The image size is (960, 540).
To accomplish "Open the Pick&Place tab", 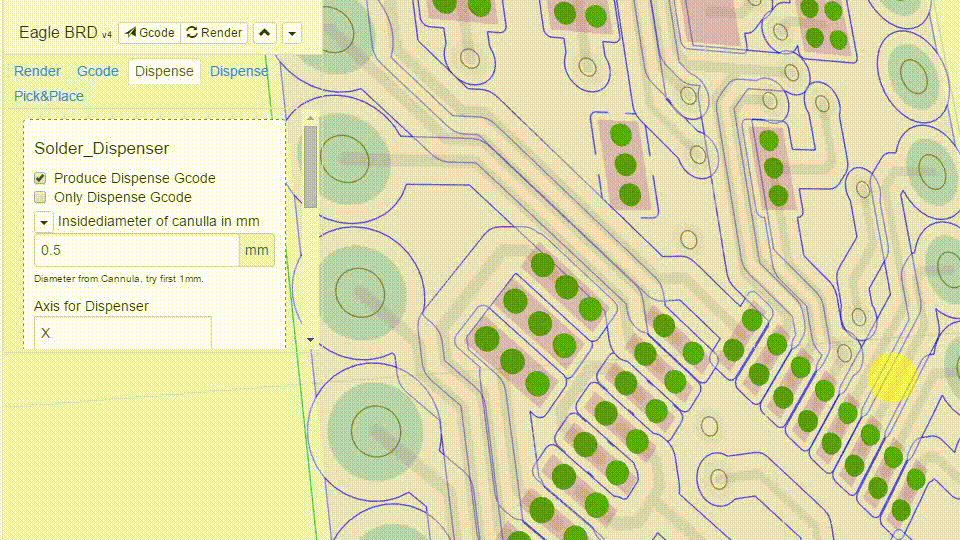I will click(x=49, y=96).
